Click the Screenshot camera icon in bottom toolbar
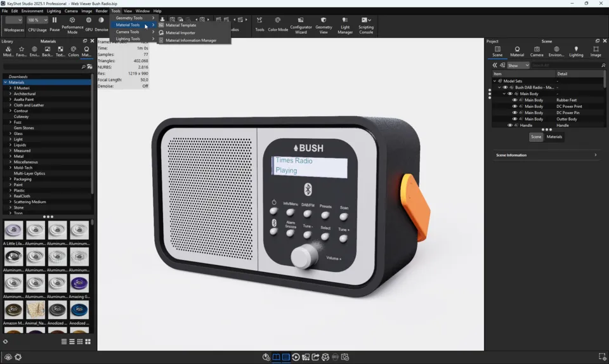 pyautogui.click(x=345, y=357)
